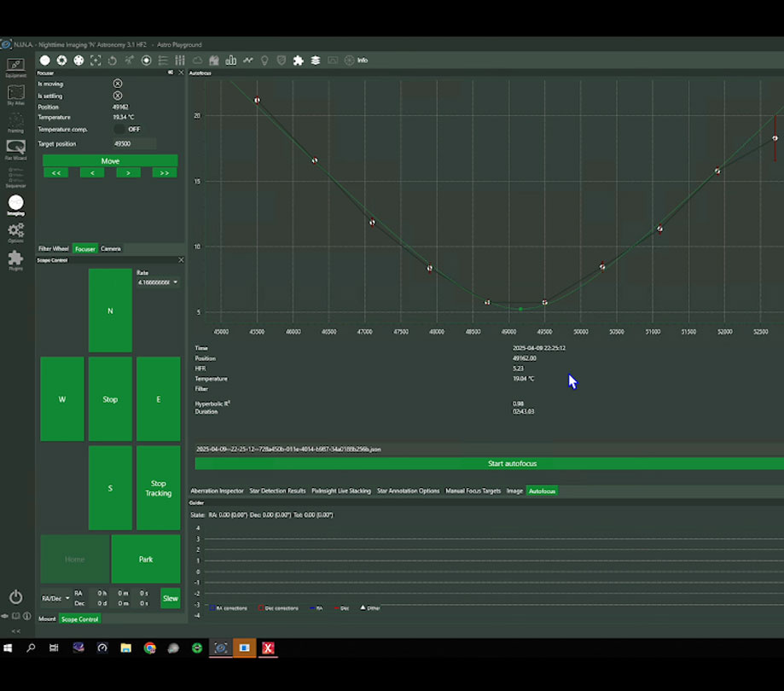Open the Plugins puzzle icon in sidebar

coord(15,260)
